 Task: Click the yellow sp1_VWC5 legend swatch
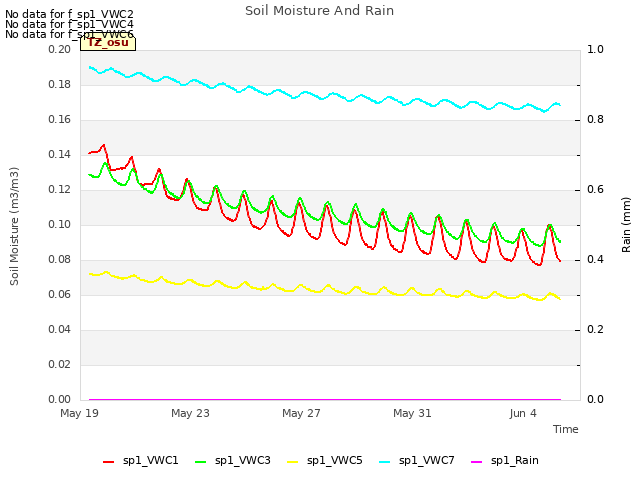292,462
